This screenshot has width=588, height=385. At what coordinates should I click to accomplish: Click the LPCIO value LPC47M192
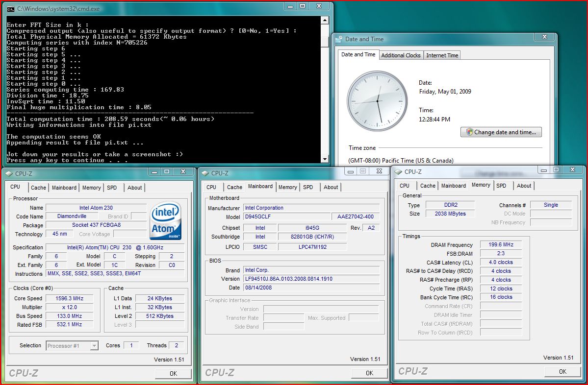312,247
